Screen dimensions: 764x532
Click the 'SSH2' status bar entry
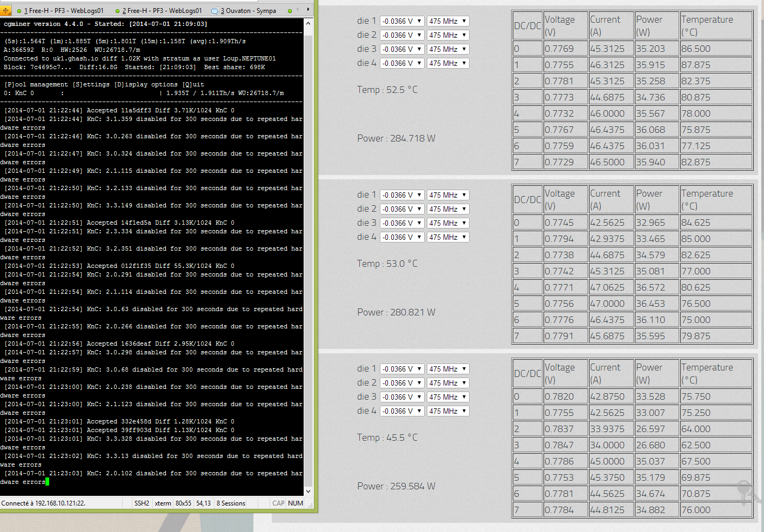coord(142,503)
